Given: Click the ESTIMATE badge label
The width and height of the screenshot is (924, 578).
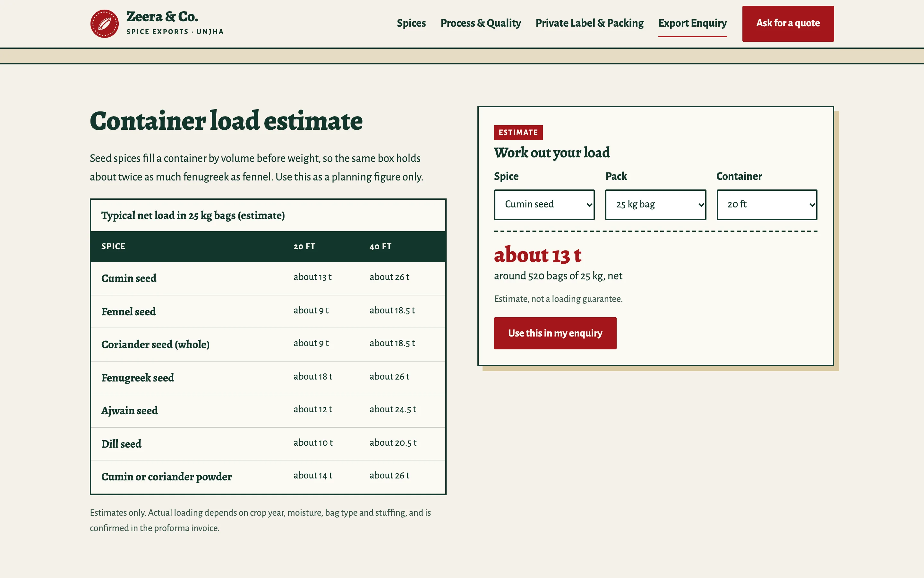Looking at the screenshot, I should click(x=518, y=132).
